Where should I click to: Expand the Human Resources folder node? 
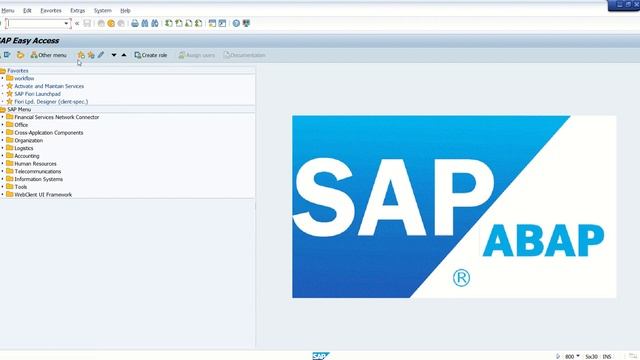point(2,164)
